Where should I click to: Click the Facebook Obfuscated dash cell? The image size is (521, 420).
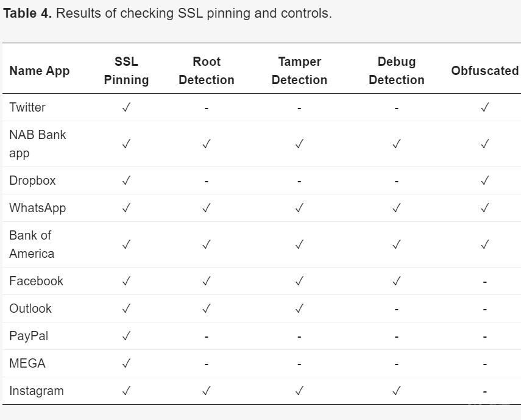pos(484,282)
